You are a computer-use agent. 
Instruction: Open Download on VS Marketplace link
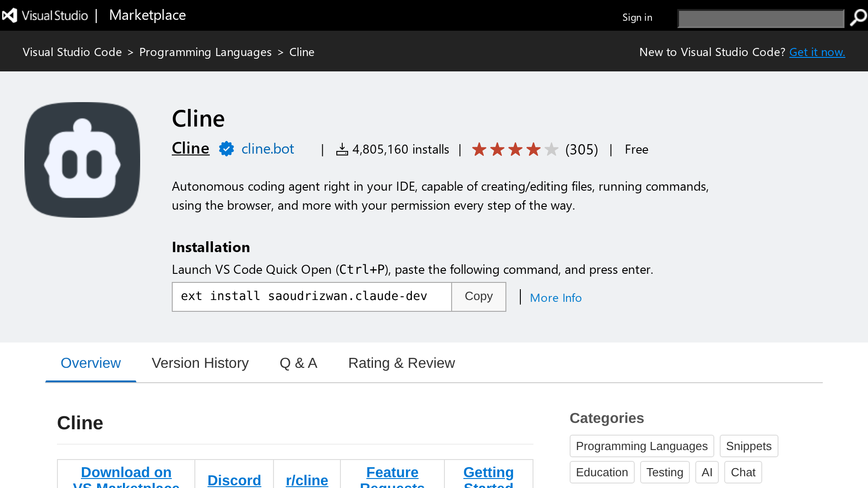(x=126, y=476)
